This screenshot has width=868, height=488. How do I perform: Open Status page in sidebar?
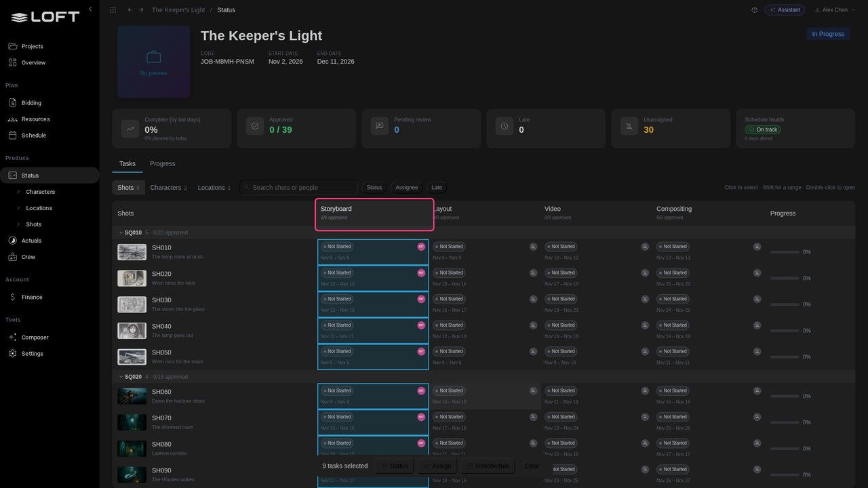pos(50,176)
